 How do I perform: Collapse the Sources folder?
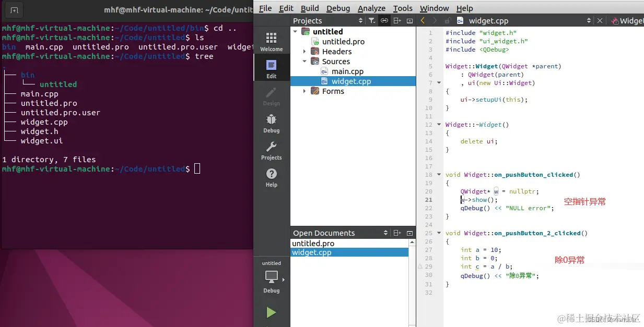(305, 62)
